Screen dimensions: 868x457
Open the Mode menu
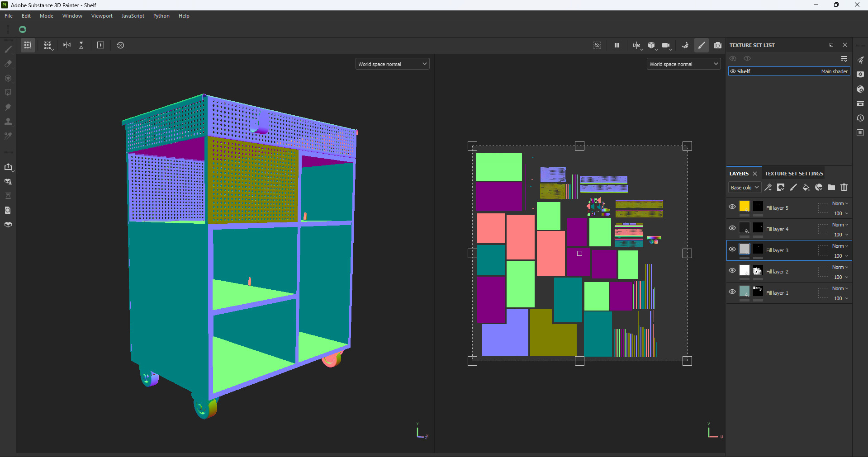(47, 16)
